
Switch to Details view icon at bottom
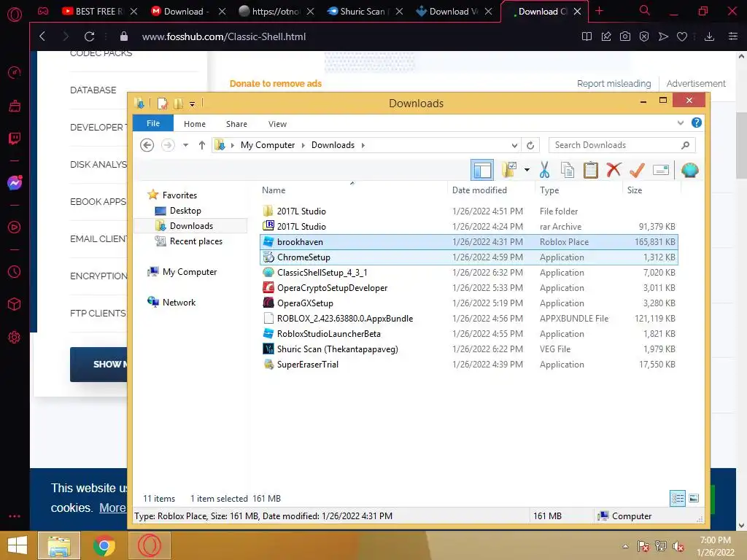(x=678, y=498)
